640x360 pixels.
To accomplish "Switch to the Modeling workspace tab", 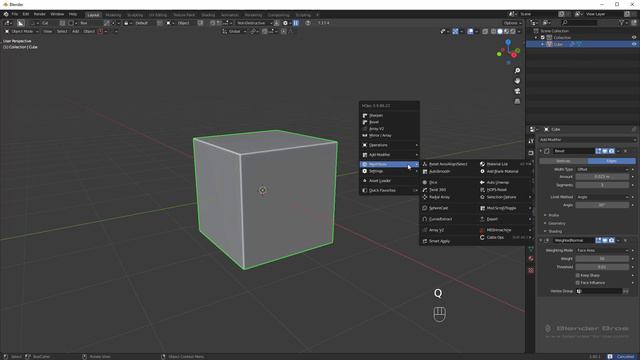I will (113, 15).
